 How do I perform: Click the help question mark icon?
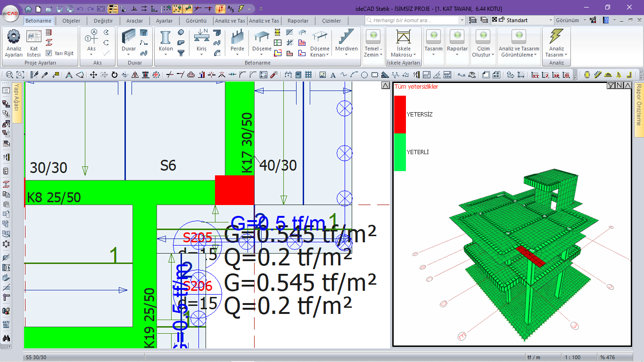coord(606,20)
